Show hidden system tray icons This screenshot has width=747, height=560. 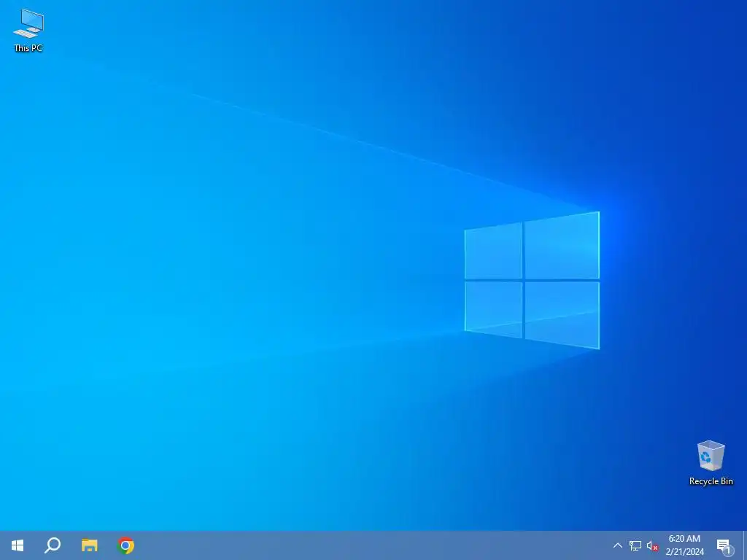point(617,545)
